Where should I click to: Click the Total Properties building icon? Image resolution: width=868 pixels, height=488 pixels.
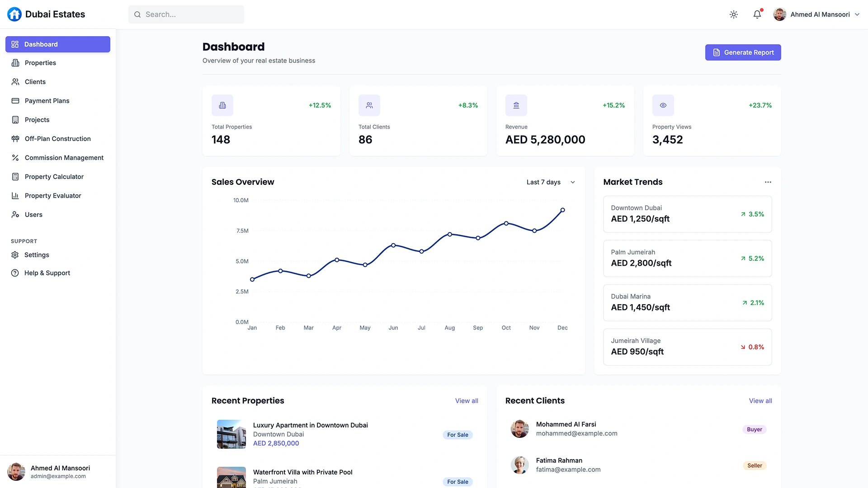[x=222, y=105]
